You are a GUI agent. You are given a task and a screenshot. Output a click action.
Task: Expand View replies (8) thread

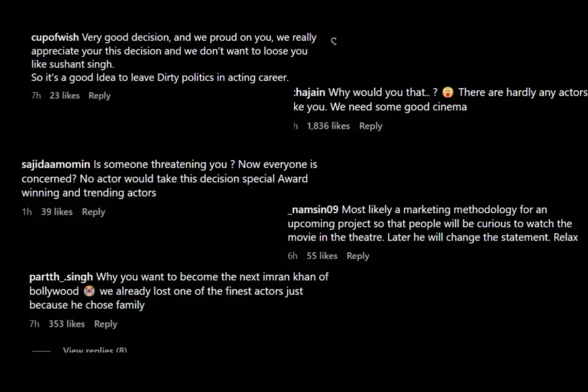[95, 350]
